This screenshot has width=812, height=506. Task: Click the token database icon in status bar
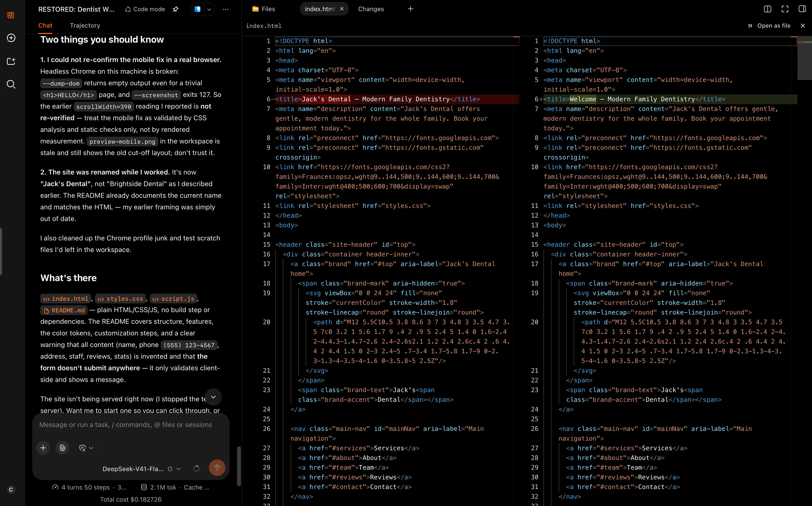(x=144, y=487)
